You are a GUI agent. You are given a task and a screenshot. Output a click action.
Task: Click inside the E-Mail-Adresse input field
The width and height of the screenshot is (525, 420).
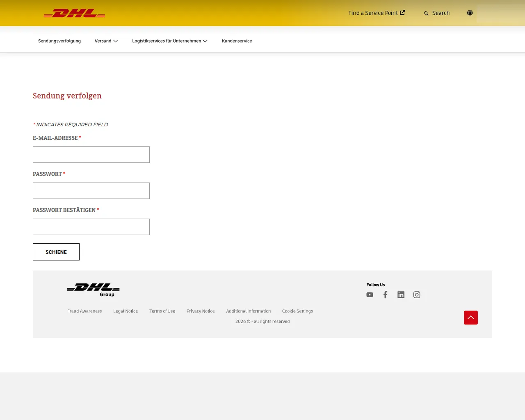click(91, 155)
